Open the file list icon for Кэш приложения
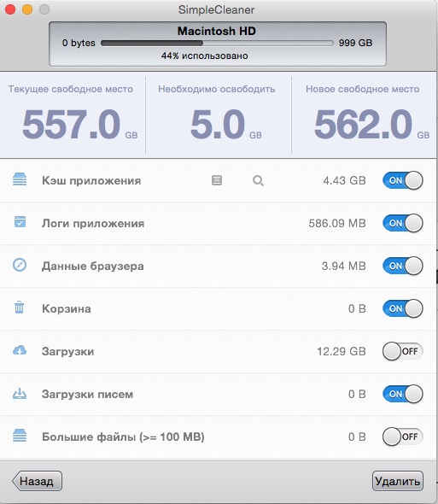Image resolution: width=438 pixels, height=504 pixels. pos(217,180)
